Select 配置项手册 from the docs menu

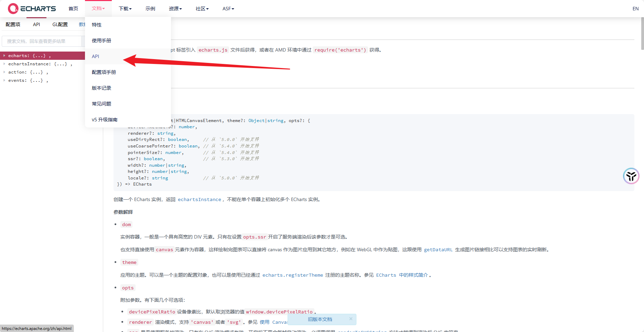[x=128, y=72]
